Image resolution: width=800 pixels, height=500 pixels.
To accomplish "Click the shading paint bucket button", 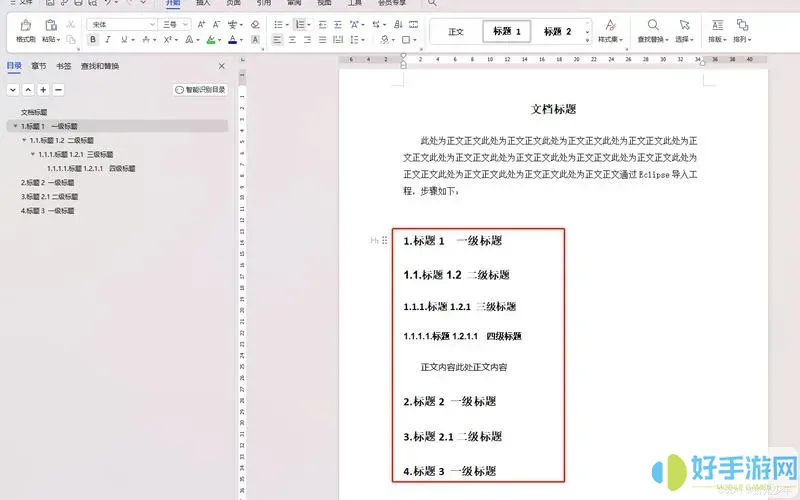I will pos(385,40).
